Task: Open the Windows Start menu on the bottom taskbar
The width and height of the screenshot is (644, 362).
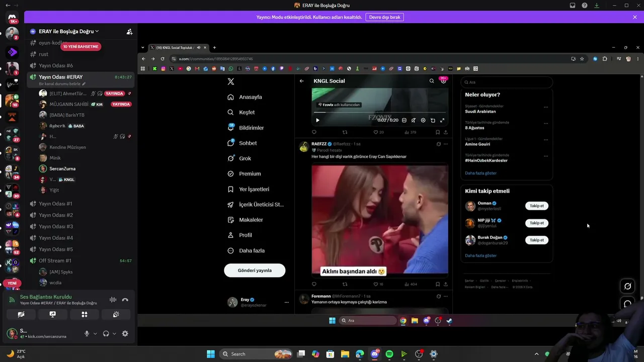Action: (211, 354)
